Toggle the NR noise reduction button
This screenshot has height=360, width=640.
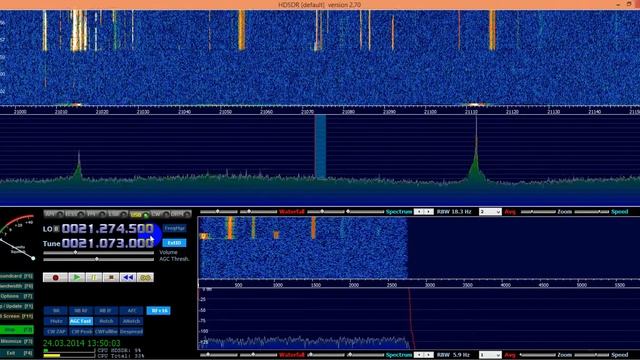[56, 311]
